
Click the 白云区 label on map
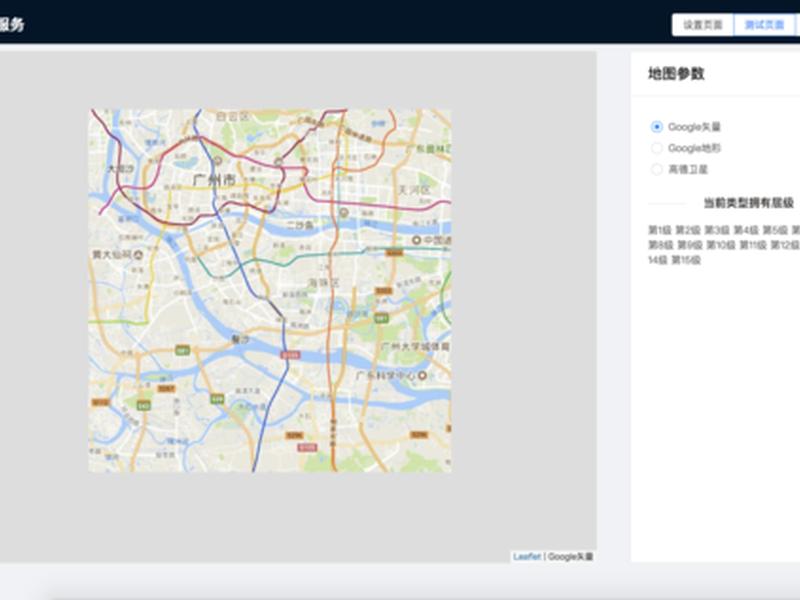pos(233,117)
